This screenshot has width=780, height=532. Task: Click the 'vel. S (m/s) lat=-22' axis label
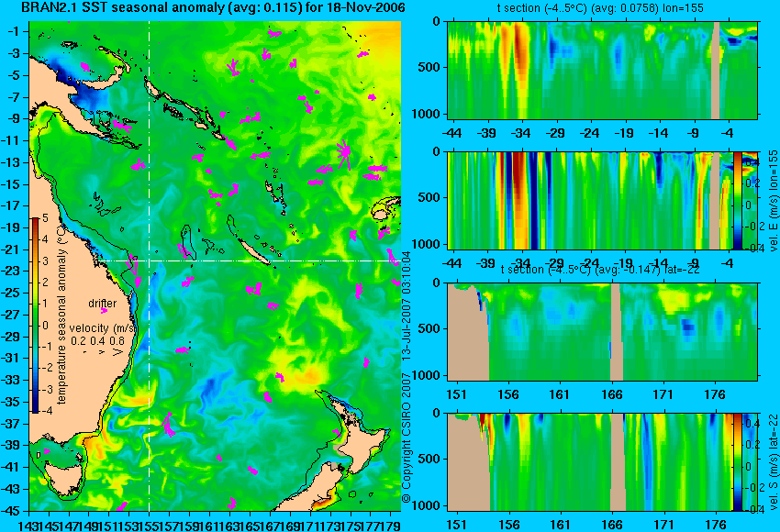(x=773, y=462)
